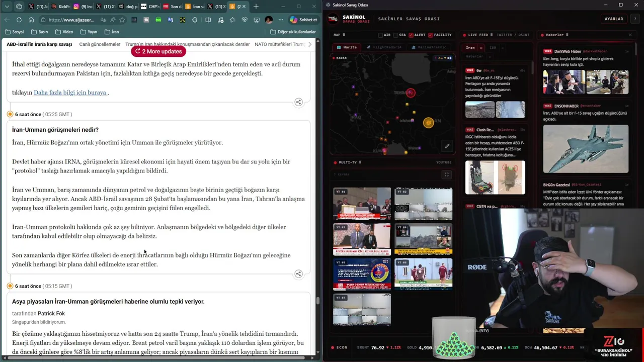Open YT #3 stream thumbnail
Screen dimensions: 644x362
pyautogui.click(x=362, y=239)
